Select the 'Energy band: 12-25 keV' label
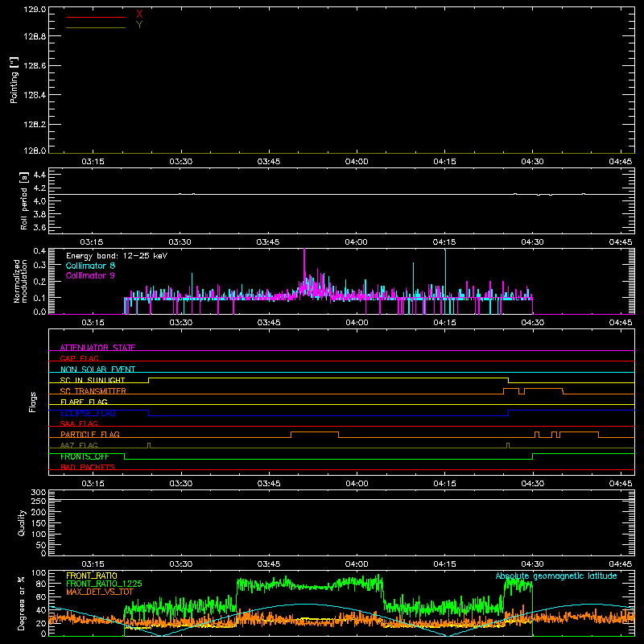The width and height of the screenshot is (644, 644). pyautogui.click(x=117, y=256)
